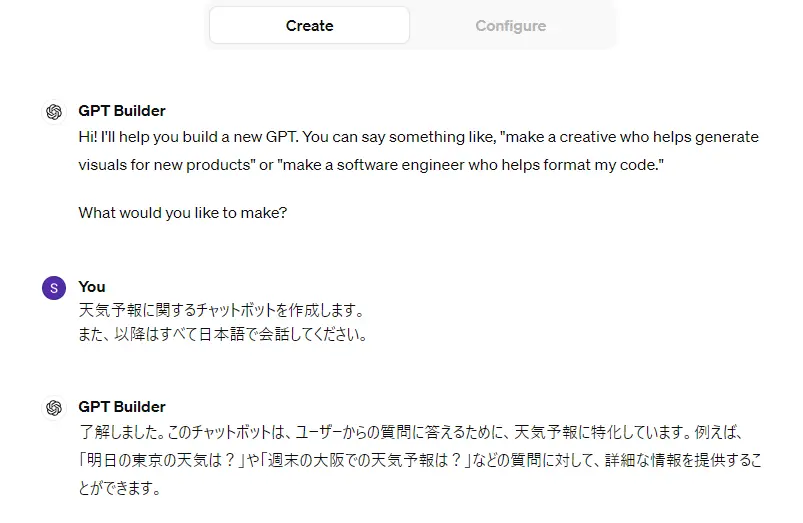Image resolution: width=803 pixels, height=523 pixels.
Task: Click the GPT Builder name above the English greeting
Action: [121, 111]
